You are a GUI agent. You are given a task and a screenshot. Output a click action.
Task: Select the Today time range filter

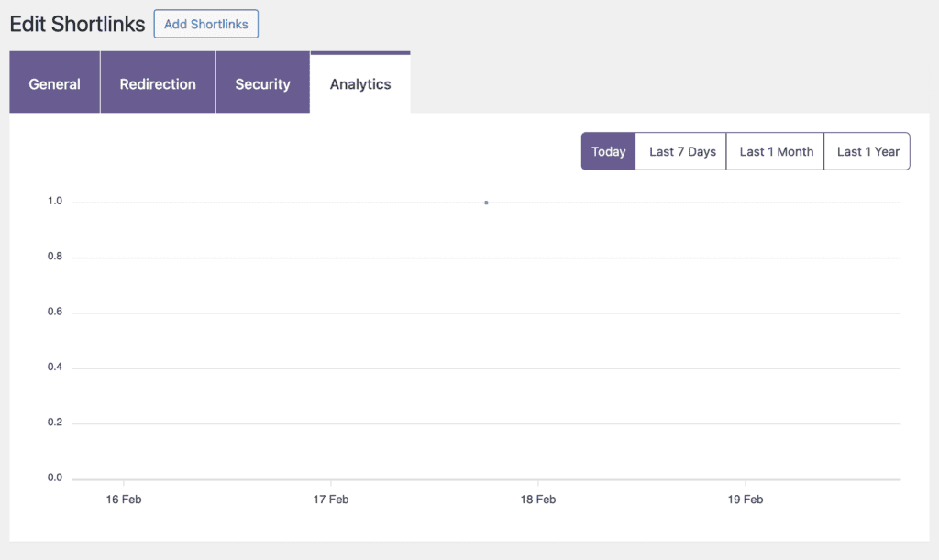608,150
